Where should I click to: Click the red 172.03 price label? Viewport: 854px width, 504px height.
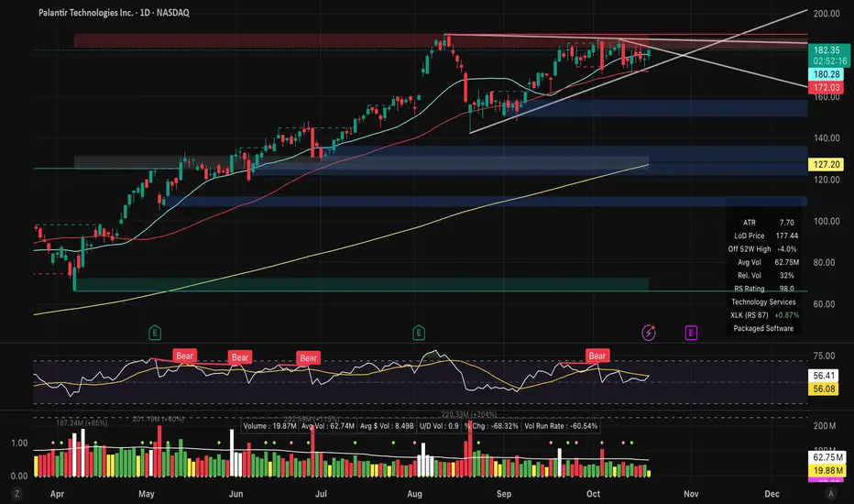pyautogui.click(x=827, y=87)
